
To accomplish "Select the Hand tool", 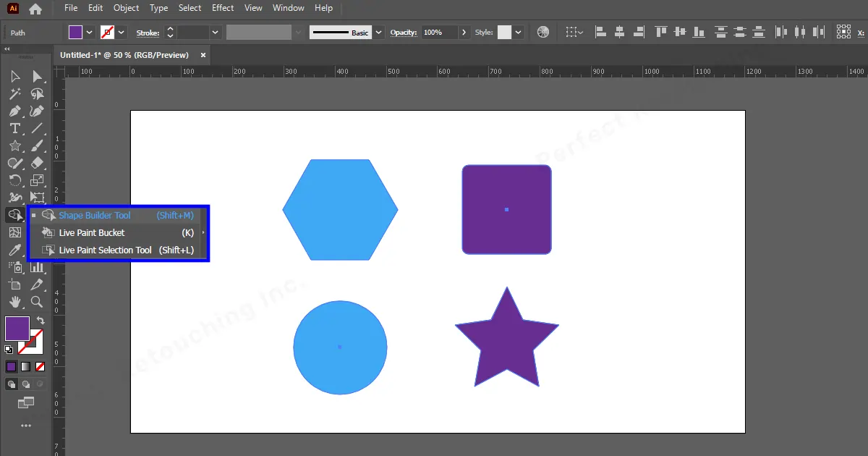I will (16, 302).
